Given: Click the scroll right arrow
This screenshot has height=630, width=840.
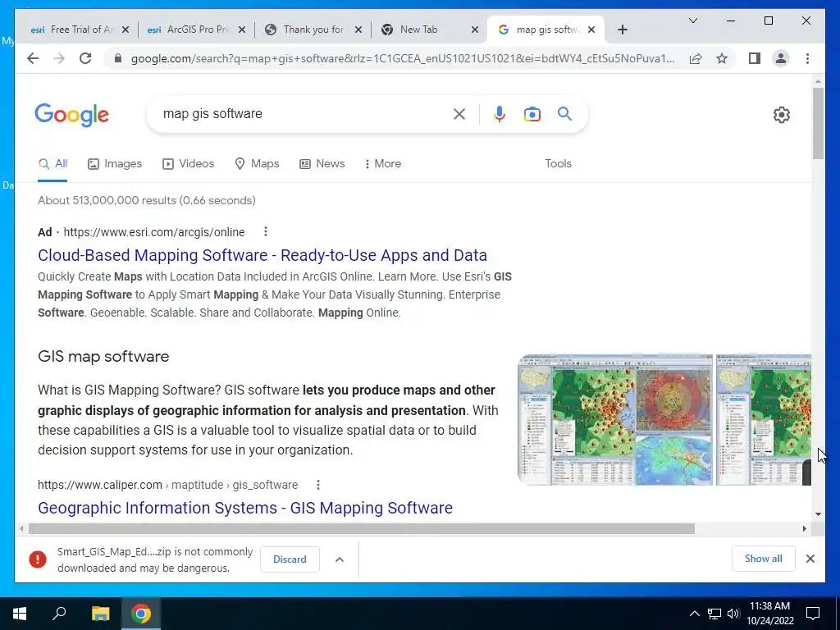Looking at the screenshot, I should point(804,529).
